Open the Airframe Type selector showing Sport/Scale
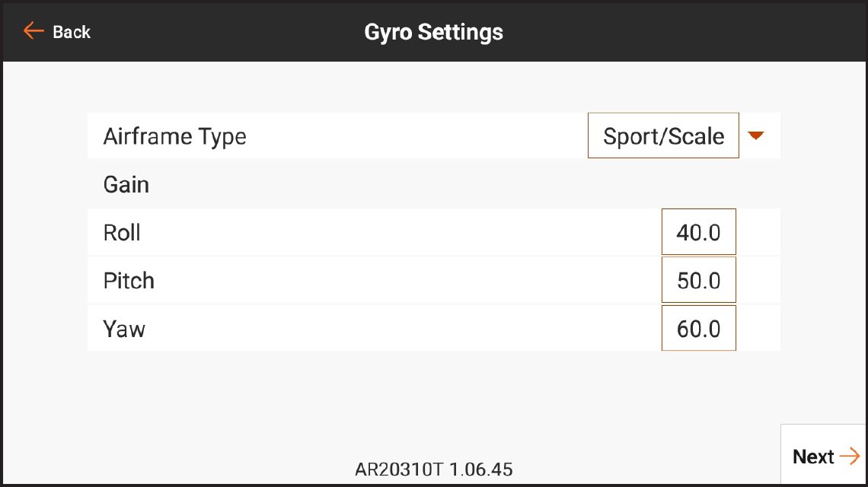The height and width of the screenshot is (487, 868). pos(663,135)
